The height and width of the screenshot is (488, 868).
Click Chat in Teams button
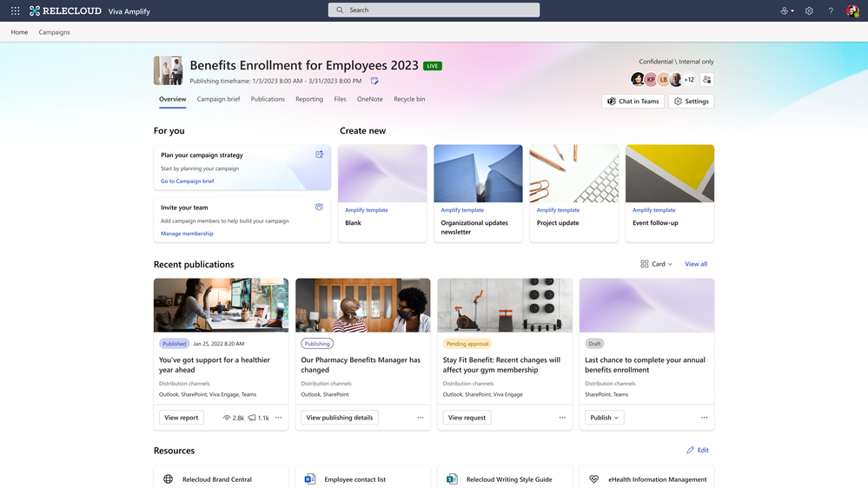(x=633, y=102)
